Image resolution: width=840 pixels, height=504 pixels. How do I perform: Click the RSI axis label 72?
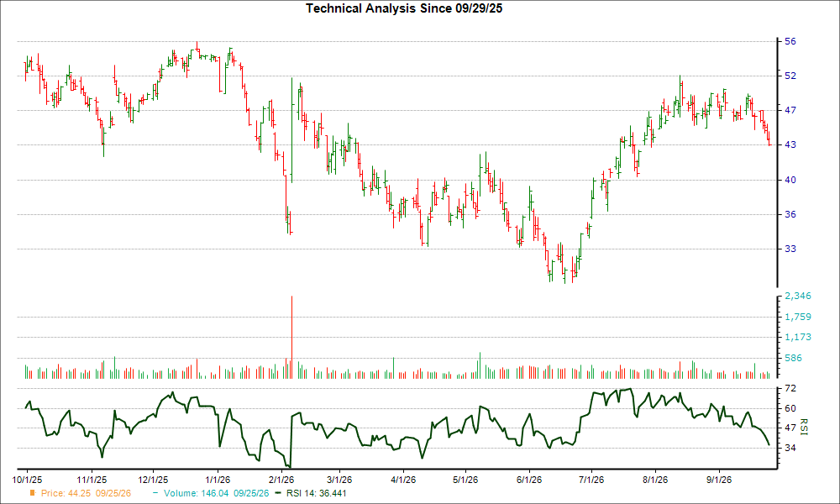(x=790, y=388)
